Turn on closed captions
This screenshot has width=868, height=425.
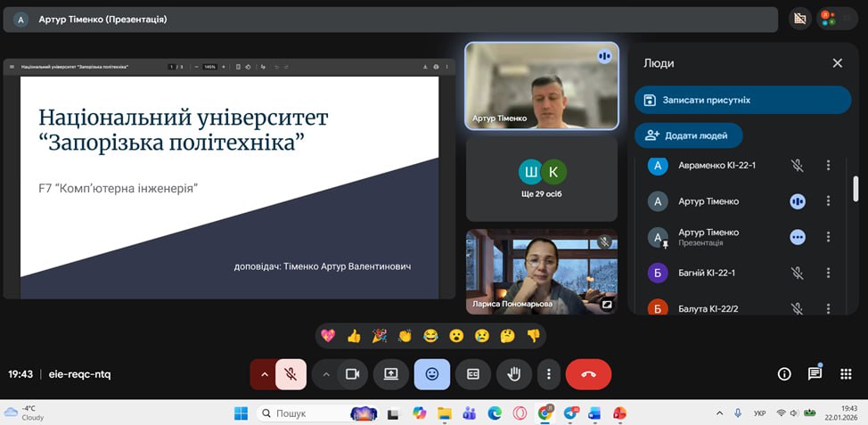coord(472,374)
